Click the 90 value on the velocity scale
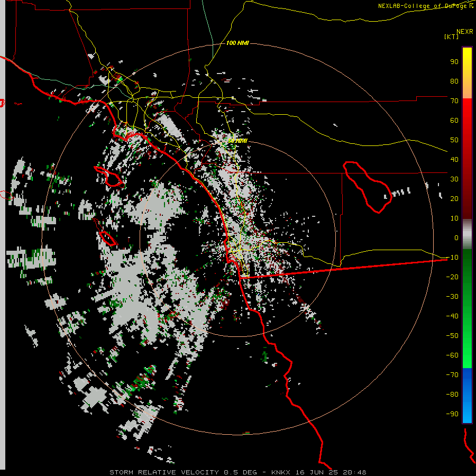 click(x=454, y=62)
